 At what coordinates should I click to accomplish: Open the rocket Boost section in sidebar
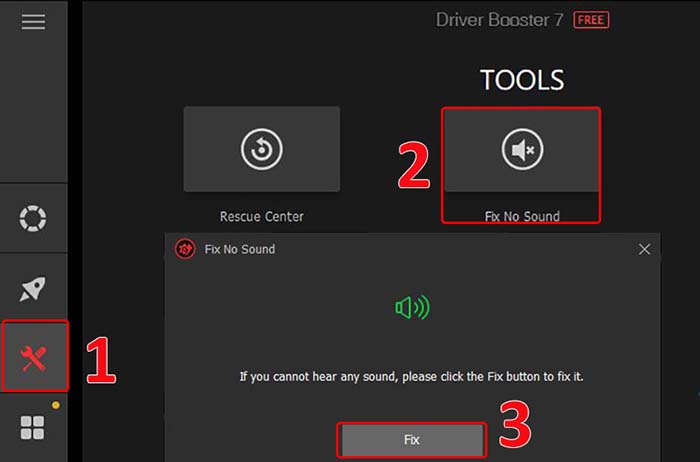point(33,289)
